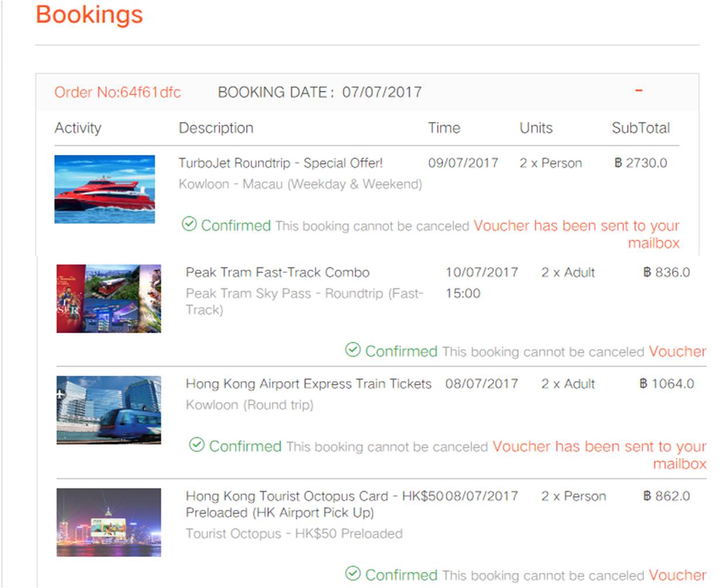Click Airport Express 'Voucher has been sent' message
The image size is (723, 588).
point(600,455)
